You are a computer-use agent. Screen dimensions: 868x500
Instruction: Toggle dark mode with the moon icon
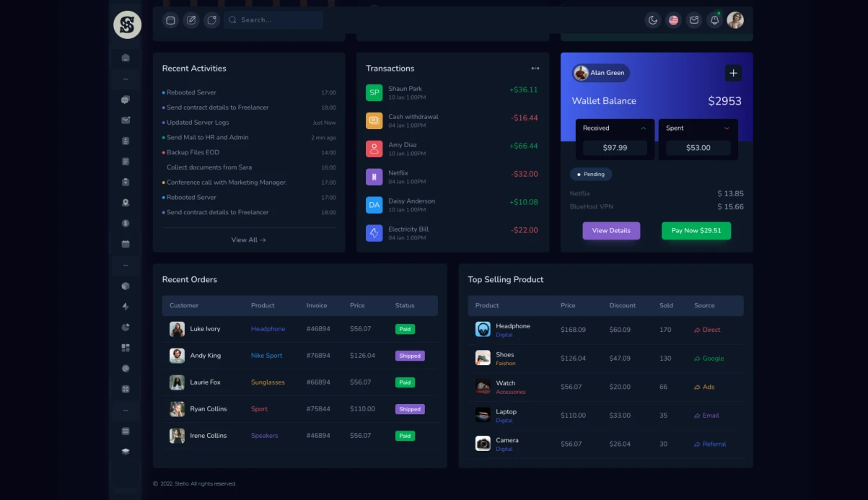[653, 20]
